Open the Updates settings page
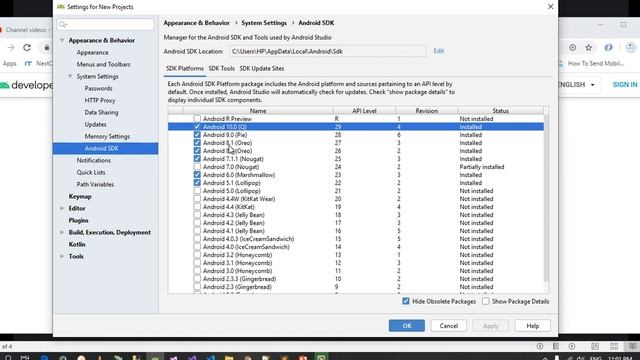 pyautogui.click(x=96, y=124)
